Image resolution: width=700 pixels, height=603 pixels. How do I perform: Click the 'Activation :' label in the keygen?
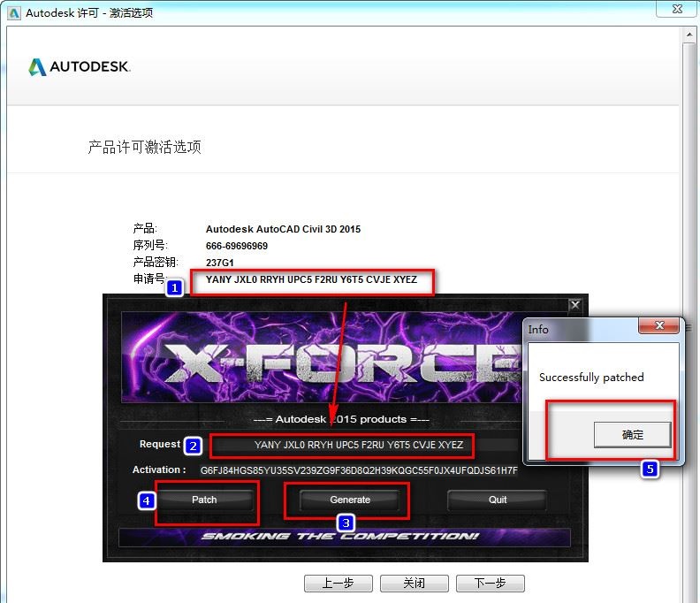coord(159,469)
